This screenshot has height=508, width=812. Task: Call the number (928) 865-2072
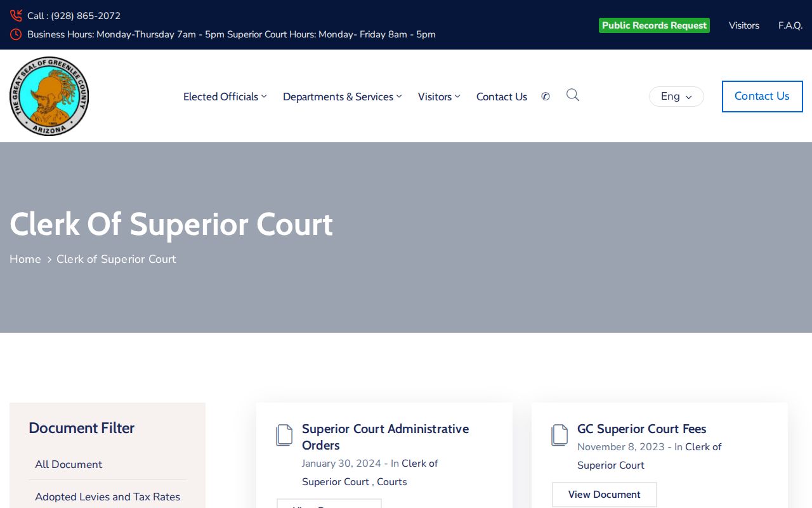coord(86,16)
